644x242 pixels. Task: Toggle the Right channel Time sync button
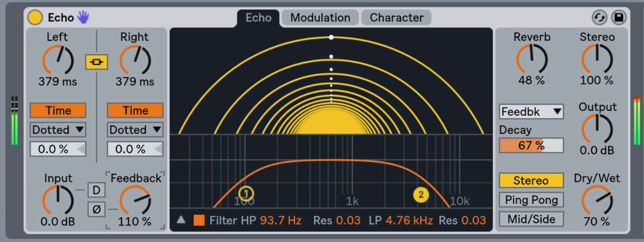135,110
